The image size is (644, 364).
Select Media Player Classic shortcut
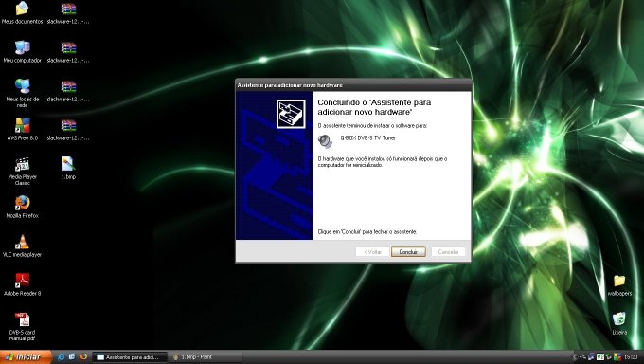[x=22, y=171]
